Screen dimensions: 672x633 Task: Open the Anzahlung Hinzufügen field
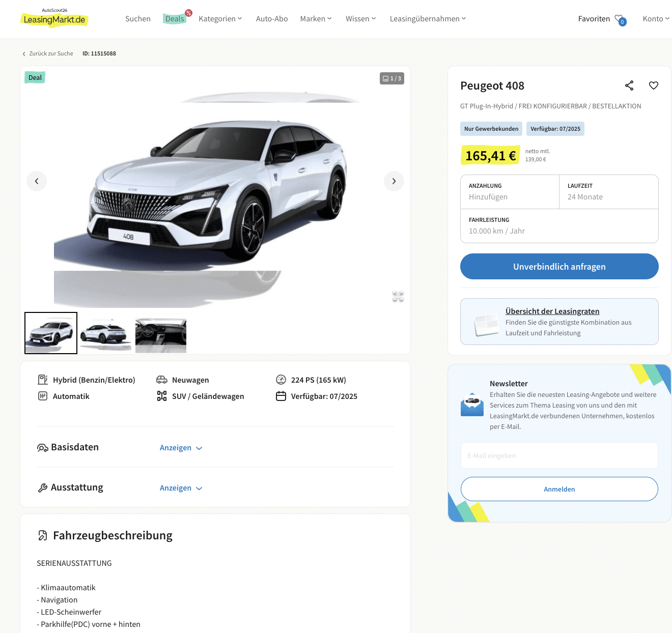[510, 192]
